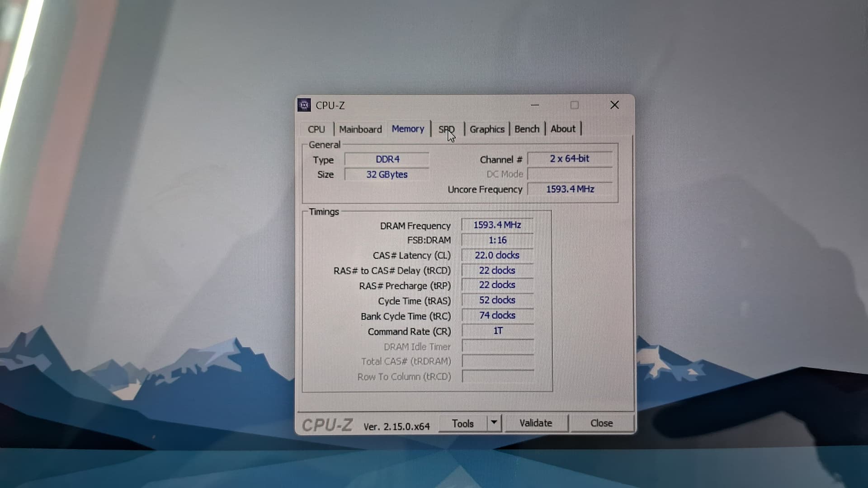Click the 'Command Rate (CR)' label
The height and width of the screenshot is (488, 868).
click(409, 332)
